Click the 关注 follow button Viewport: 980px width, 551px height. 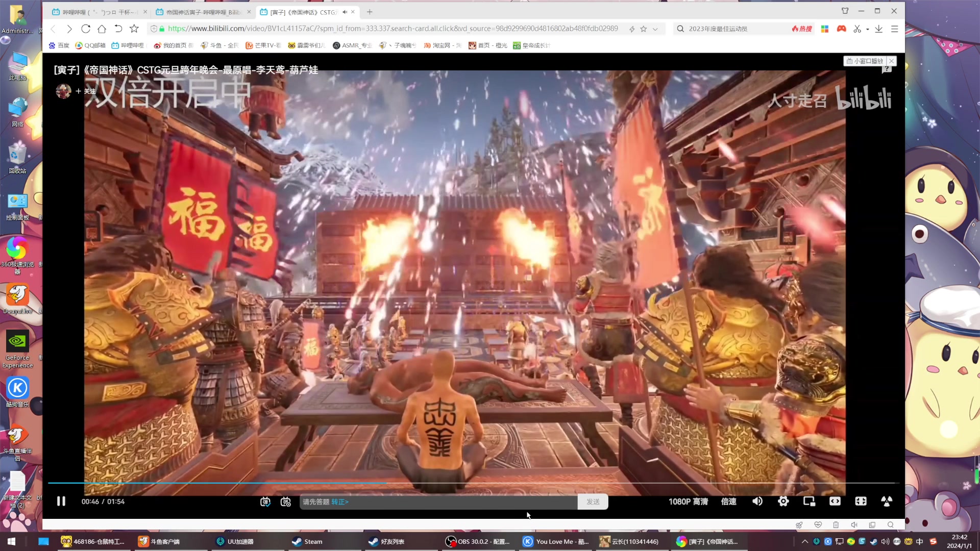click(86, 91)
